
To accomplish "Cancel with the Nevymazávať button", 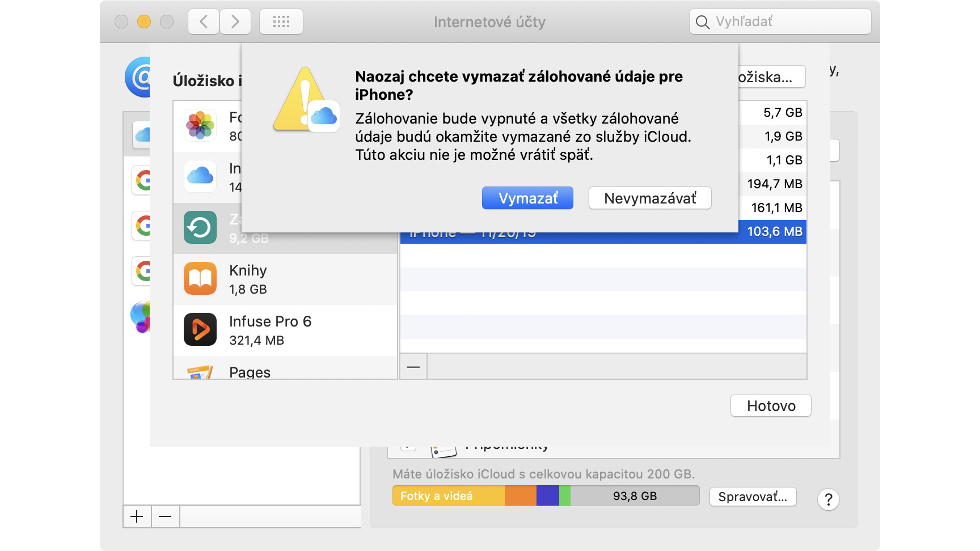I will [650, 198].
